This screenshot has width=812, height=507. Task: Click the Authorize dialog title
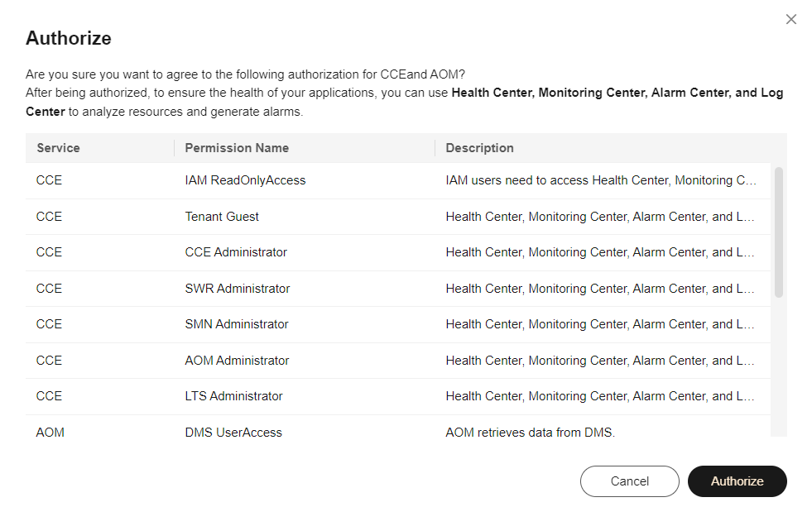(69, 38)
